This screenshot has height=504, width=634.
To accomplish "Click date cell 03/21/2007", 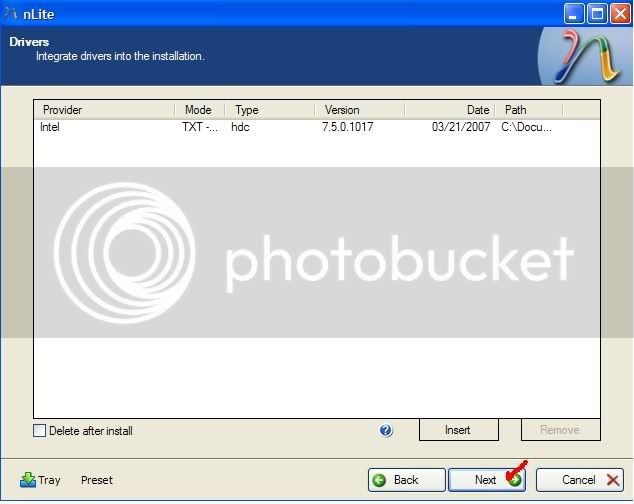I will click(461, 127).
